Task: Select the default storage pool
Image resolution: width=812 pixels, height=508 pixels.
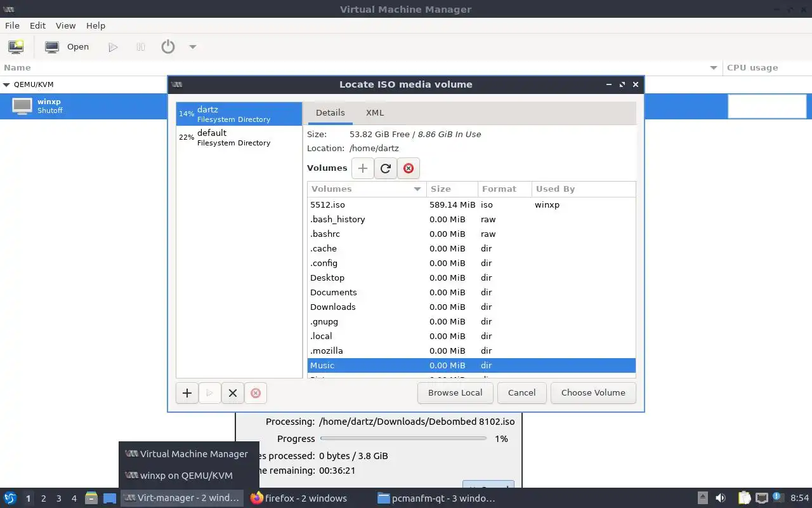Action: (239, 138)
